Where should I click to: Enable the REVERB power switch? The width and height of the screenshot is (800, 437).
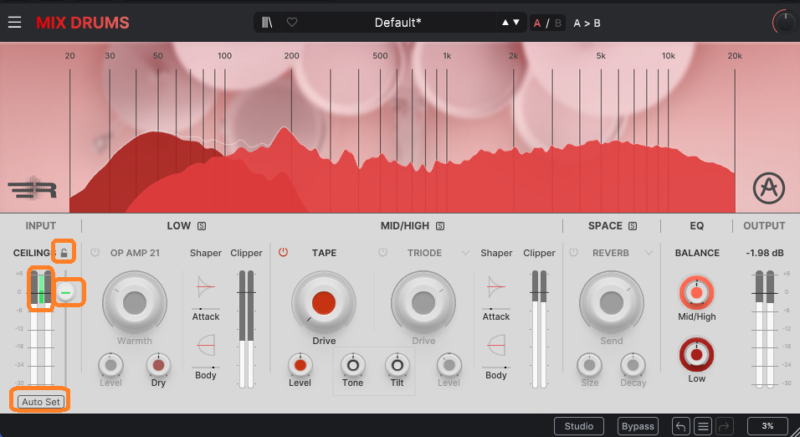click(573, 253)
